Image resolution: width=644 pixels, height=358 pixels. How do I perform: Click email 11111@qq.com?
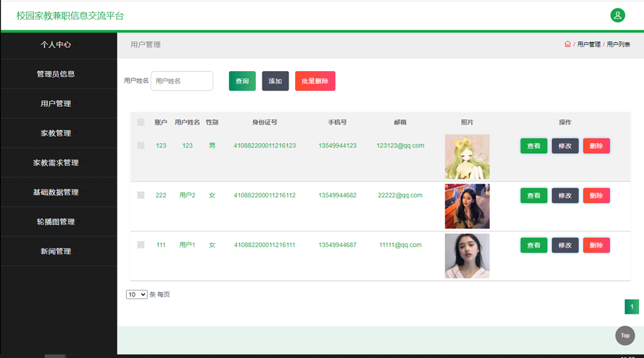click(400, 245)
